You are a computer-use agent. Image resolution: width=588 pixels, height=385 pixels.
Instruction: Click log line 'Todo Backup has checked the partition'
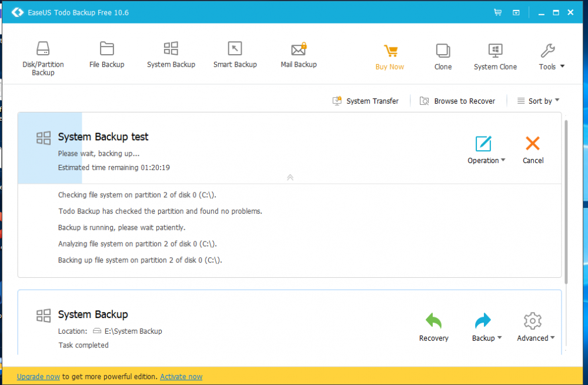pyautogui.click(x=160, y=211)
